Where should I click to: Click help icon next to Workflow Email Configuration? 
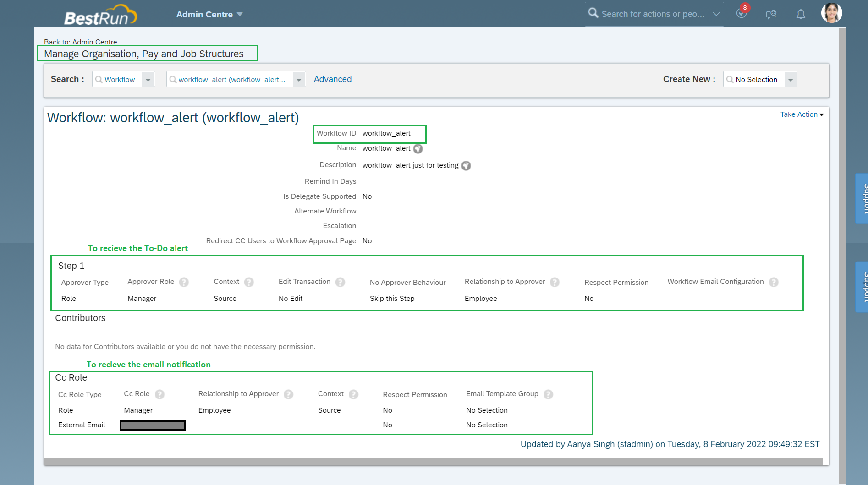(x=774, y=282)
